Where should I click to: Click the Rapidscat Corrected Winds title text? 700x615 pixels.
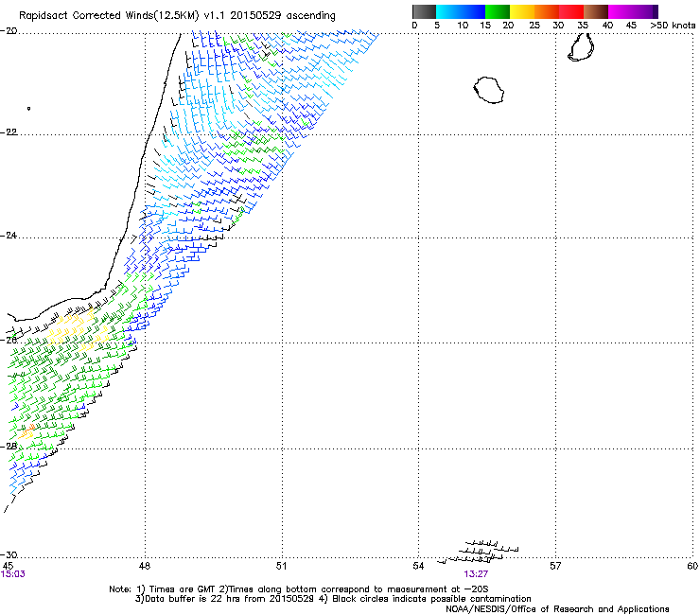point(177,15)
